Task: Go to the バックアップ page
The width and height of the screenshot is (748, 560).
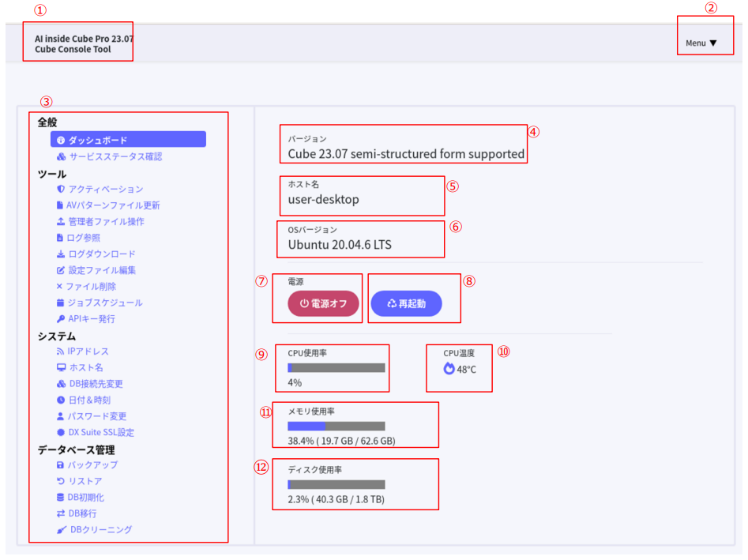Action: click(92, 465)
